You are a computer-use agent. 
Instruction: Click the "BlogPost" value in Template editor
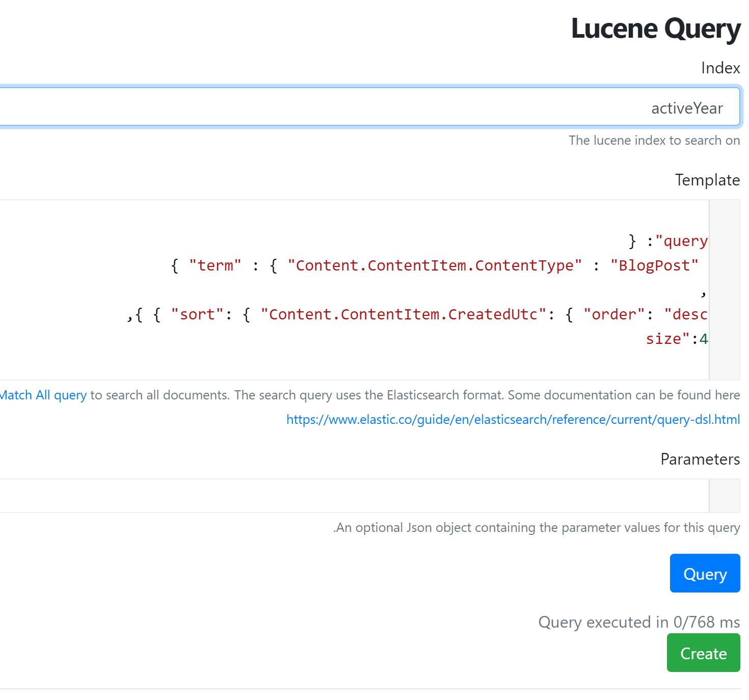pyautogui.click(x=654, y=265)
